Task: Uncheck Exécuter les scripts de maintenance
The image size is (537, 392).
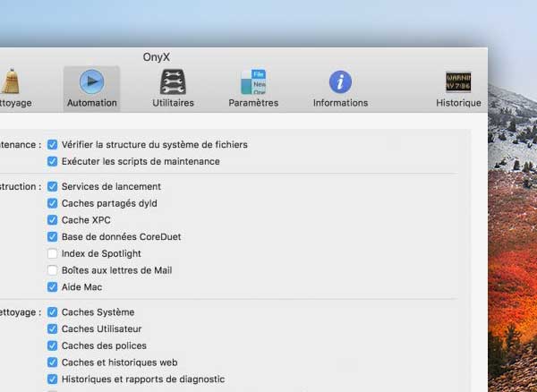Action: [53, 161]
